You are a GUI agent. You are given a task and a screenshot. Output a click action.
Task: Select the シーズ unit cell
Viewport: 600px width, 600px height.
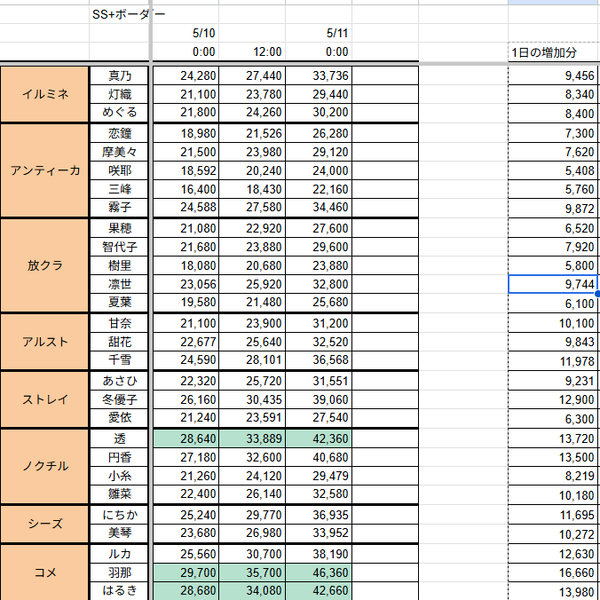(x=45, y=523)
